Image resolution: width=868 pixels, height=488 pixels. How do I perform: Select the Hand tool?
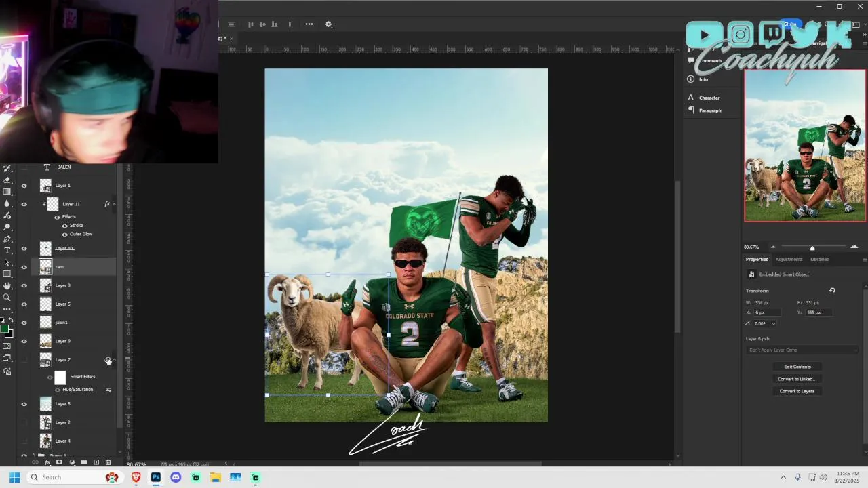[7, 285]
